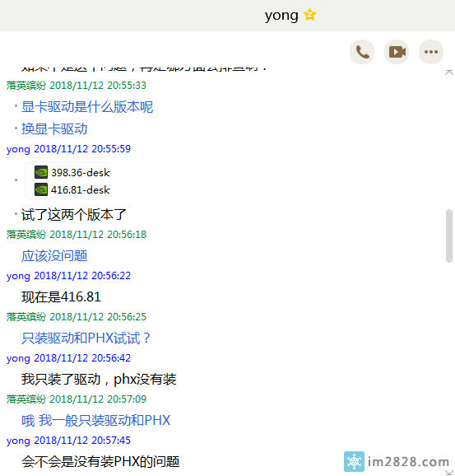This screenshot has width=455, height=476.
Task: Select message 显卡驱动是什么版本呢
Action: tap(87, 107)
